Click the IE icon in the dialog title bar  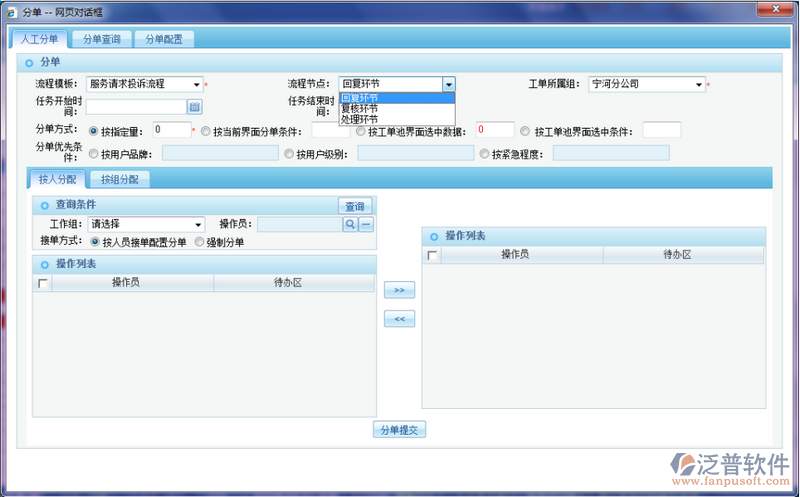(x=11, y=12)
